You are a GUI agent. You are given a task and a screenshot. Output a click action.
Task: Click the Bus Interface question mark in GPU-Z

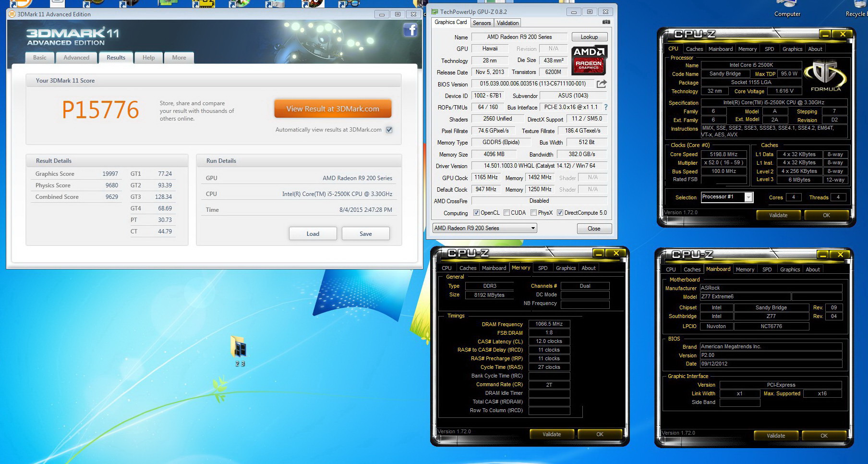click(606, 107)
